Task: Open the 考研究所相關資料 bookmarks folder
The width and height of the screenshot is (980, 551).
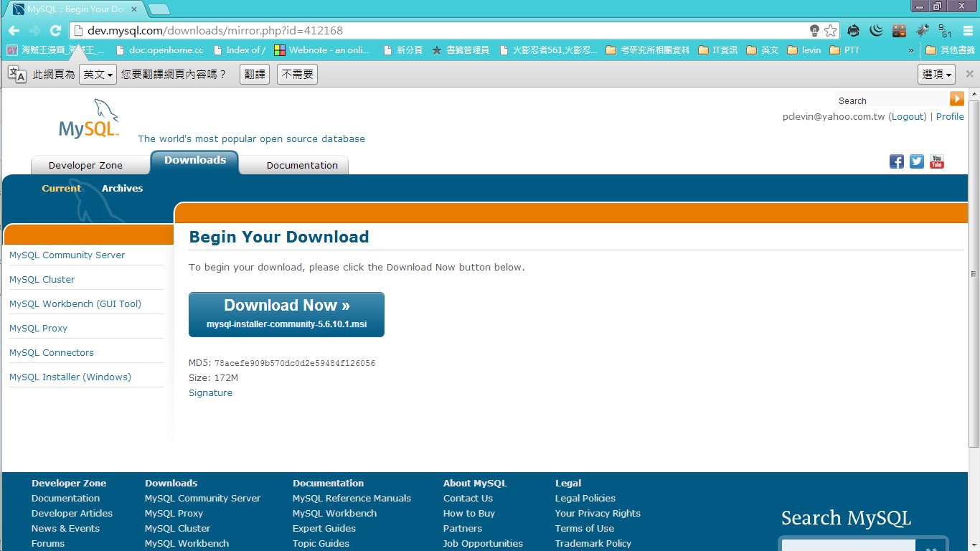Action: [x=648, y=50]
